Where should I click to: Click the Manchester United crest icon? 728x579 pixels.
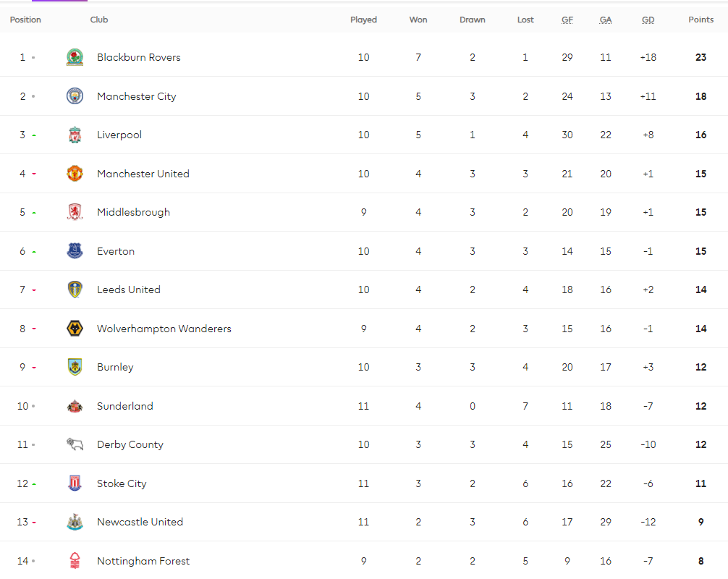[75, 174]
